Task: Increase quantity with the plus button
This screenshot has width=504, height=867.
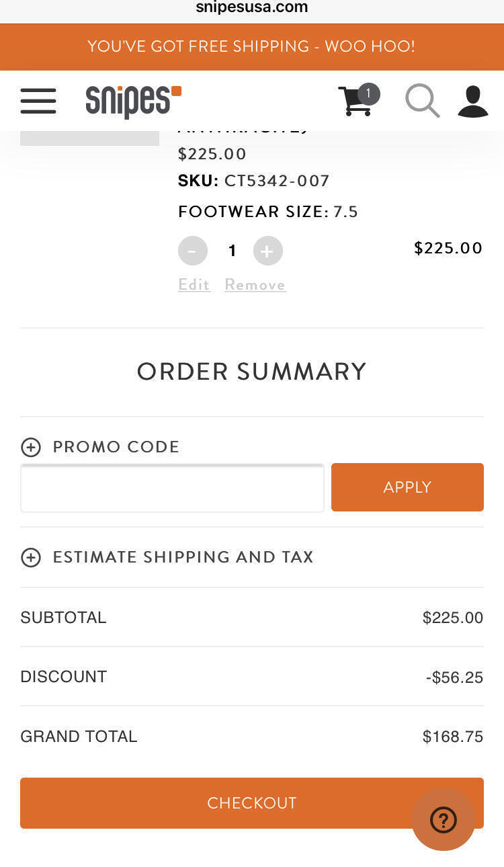Action: click(x=267, y=251)
